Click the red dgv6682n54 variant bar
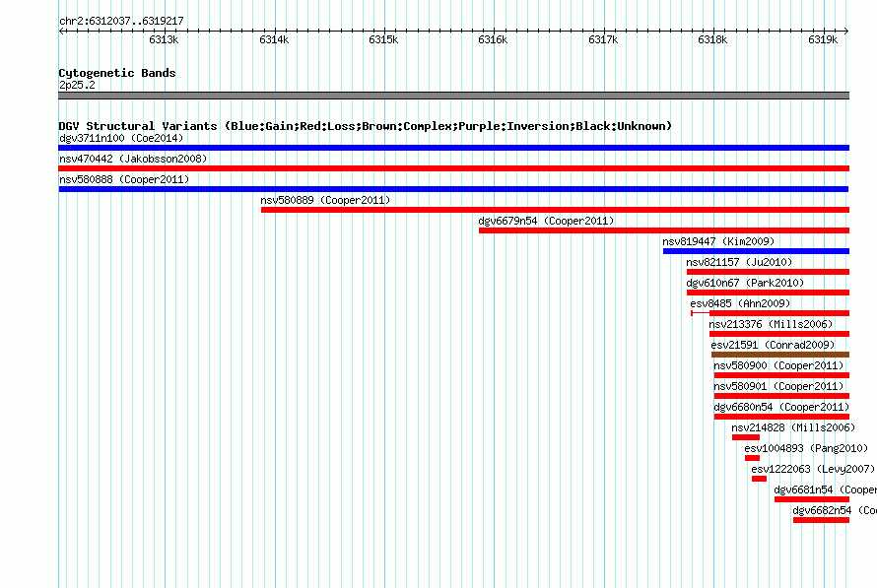The height and width of the screenshot is (588, 877). pyautogui.click(x=821, y=520)
